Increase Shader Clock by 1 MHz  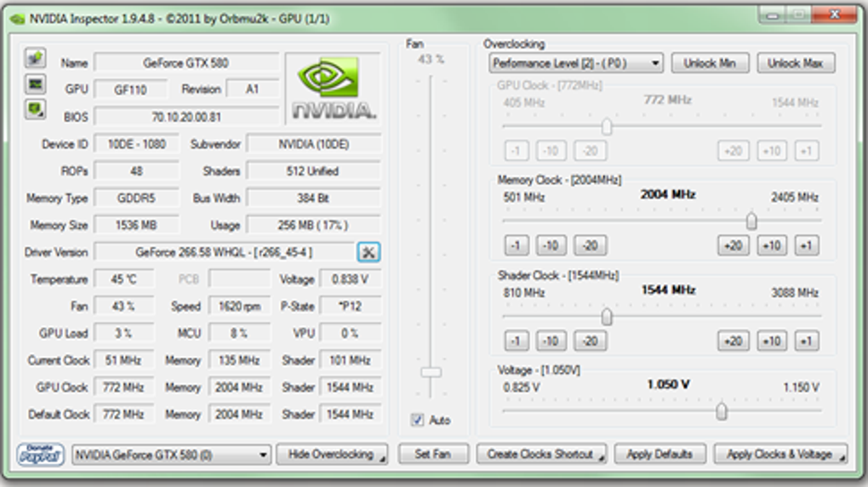pos(807,341)
